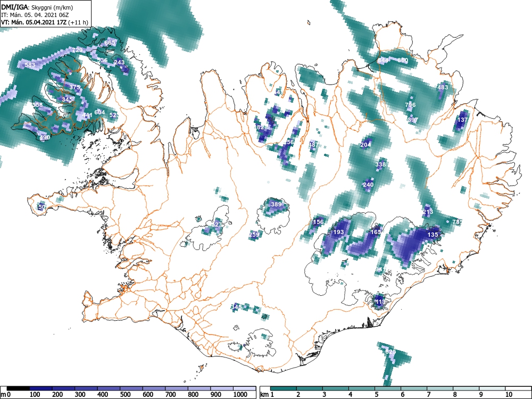The image size is (532, 399).
Task: Click the 558 visibility value
Action: pos(38,105)
